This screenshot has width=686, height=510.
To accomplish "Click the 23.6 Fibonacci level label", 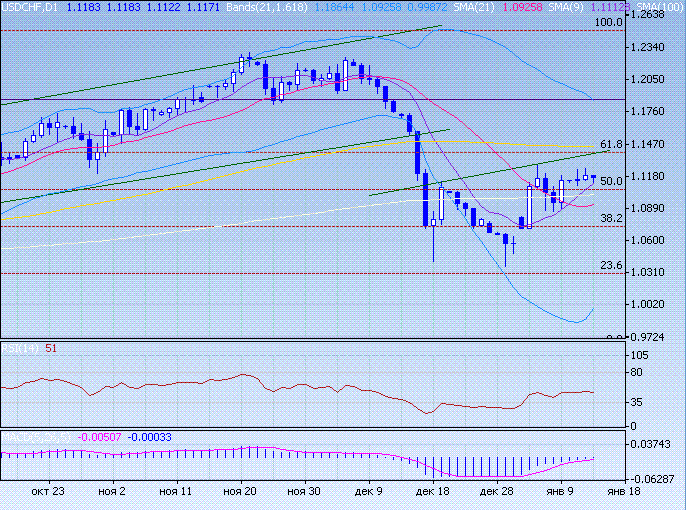I will (x=612, y=265).
